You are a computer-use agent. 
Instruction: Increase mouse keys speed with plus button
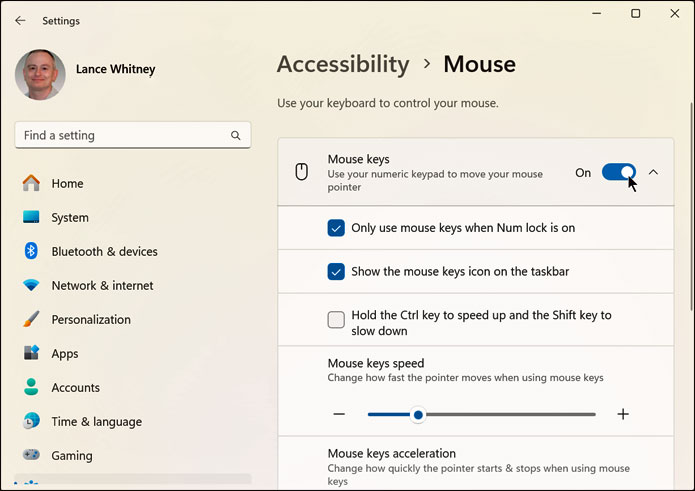click(623, 414)
